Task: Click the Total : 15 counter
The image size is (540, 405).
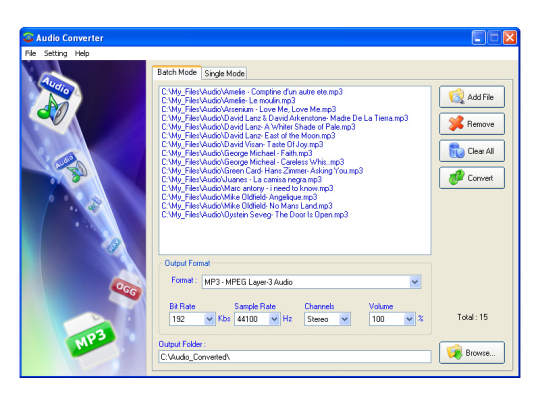Action: (x=472, y=317)
